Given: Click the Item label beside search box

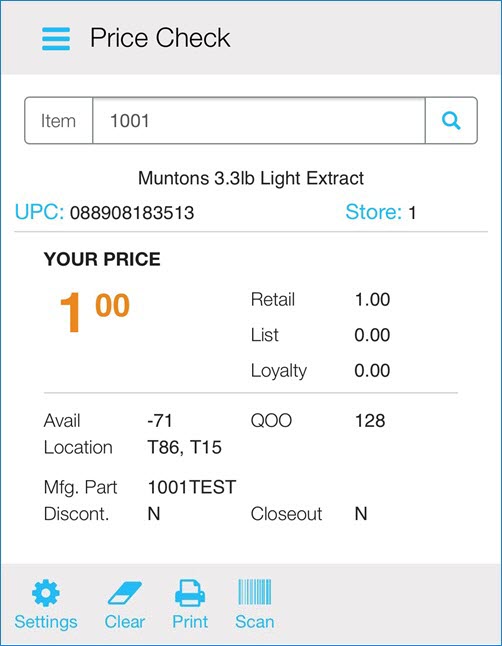Looking at the screenshot, I should pyautogui.click(x=58, y=121).
